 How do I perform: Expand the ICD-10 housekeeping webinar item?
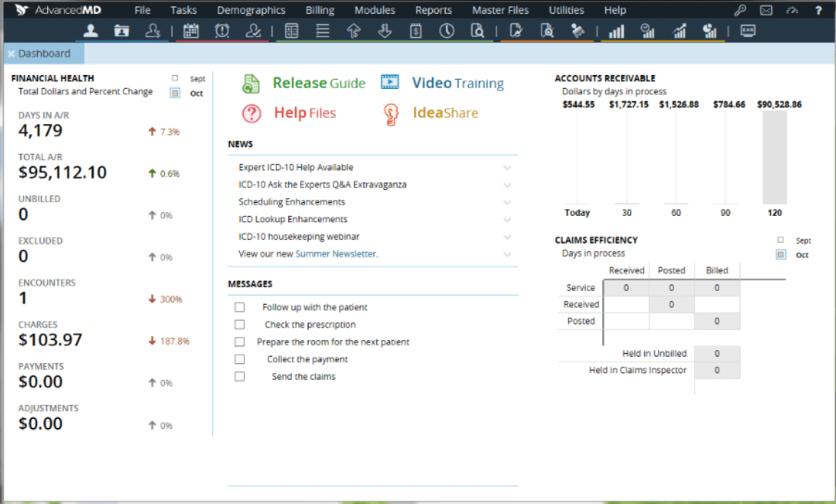pyautogui.click(x=507, y=236)
